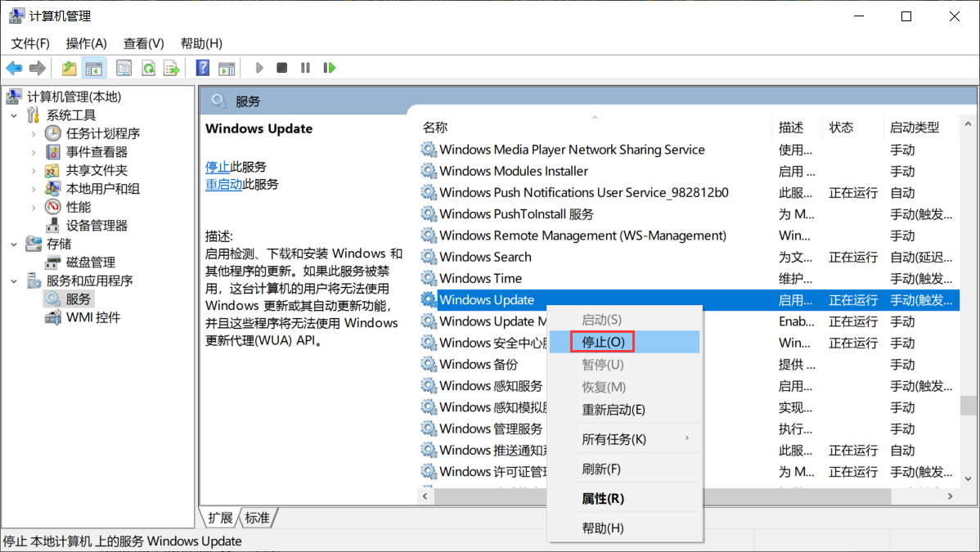Select 停止(O) in the context menu

[603, 342]
